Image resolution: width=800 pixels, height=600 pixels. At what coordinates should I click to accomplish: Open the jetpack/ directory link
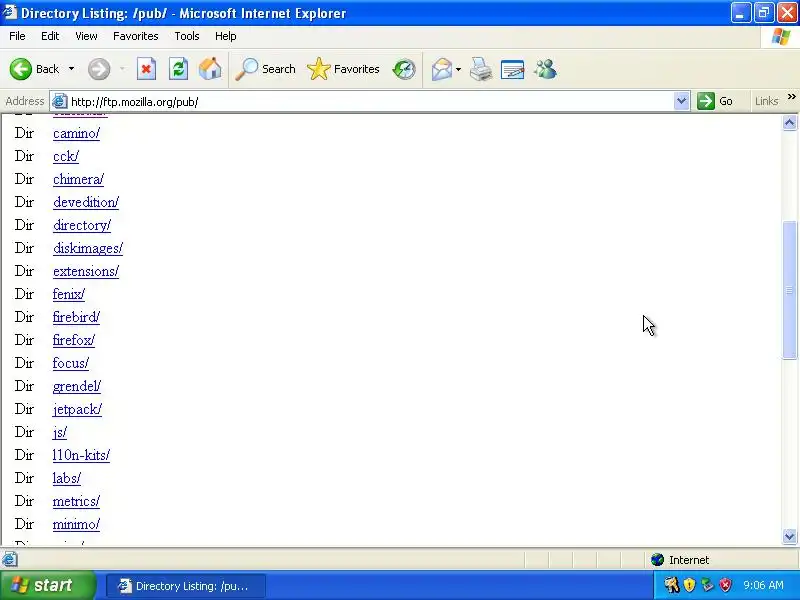click(x=78, y=409)
